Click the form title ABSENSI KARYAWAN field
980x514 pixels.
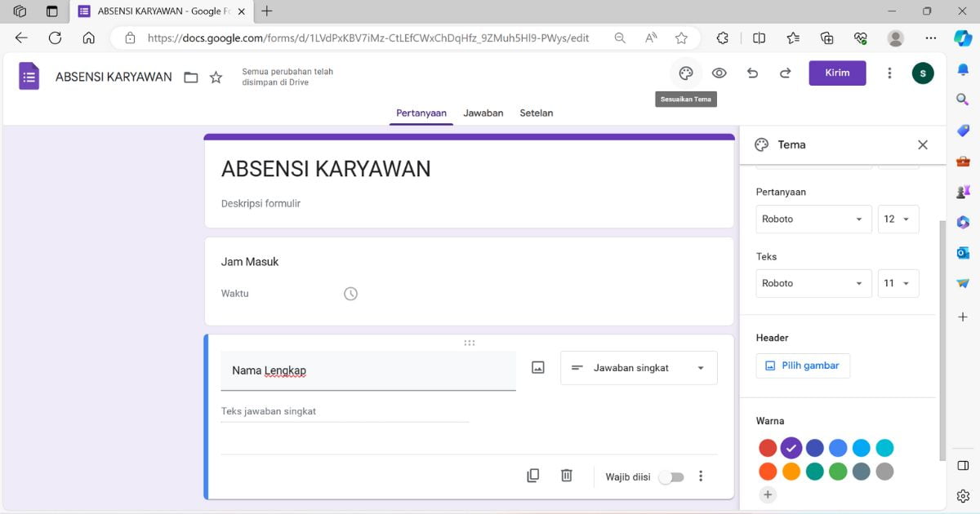[326, 169]
